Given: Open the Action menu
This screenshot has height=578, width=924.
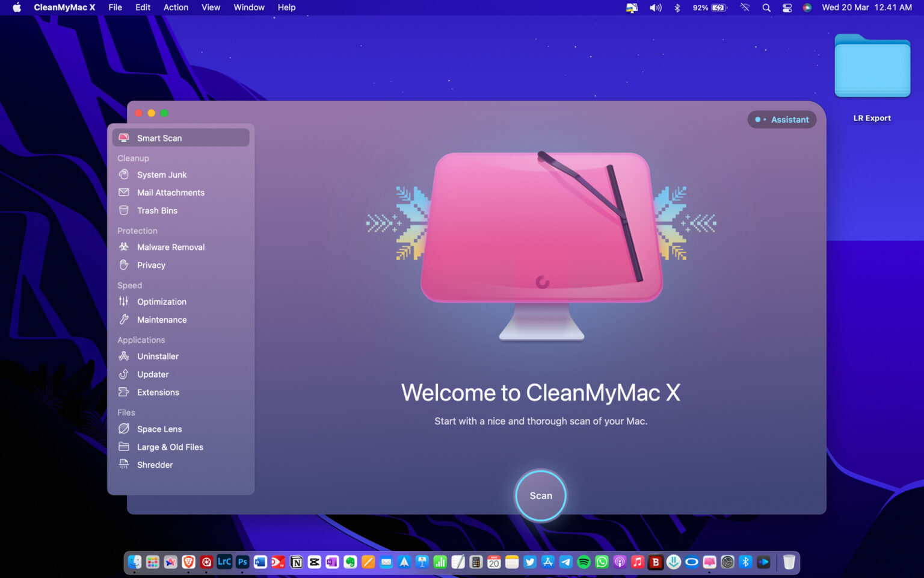Looking at the screenshot, I should pyautogui.click(x=175, y=7).
